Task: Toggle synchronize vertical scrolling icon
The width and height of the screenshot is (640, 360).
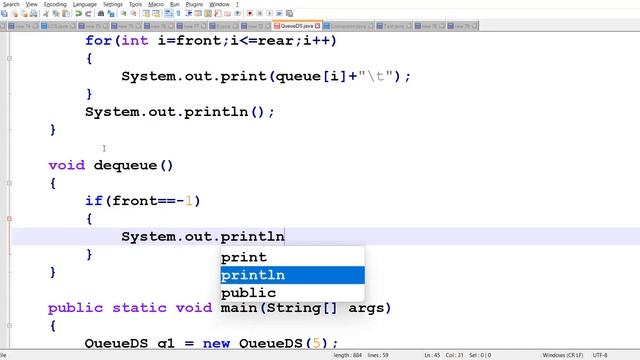Action: point(146,13)
